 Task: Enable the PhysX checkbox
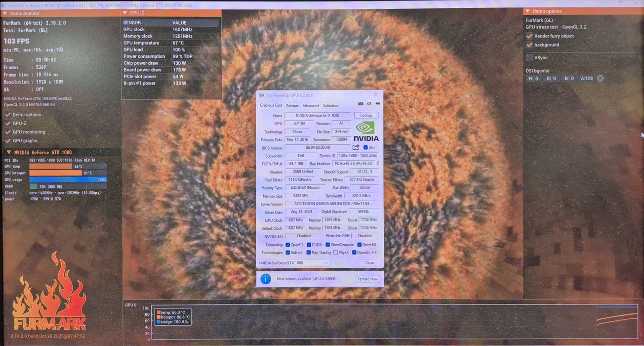[335, 253]
